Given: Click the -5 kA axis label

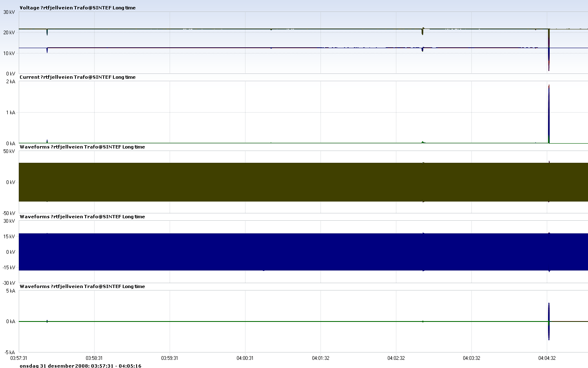Looking at the screenshot, I should point(10,352).
